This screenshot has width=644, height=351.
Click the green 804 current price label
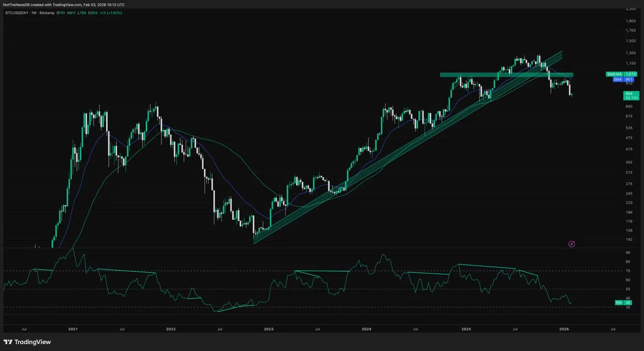point(631,96)
